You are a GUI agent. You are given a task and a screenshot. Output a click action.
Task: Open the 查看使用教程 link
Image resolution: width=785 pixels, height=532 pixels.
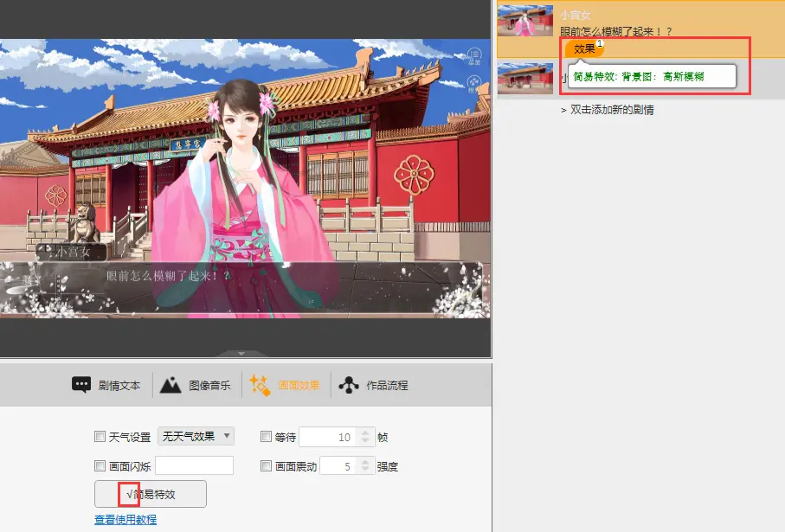[125, 519]
